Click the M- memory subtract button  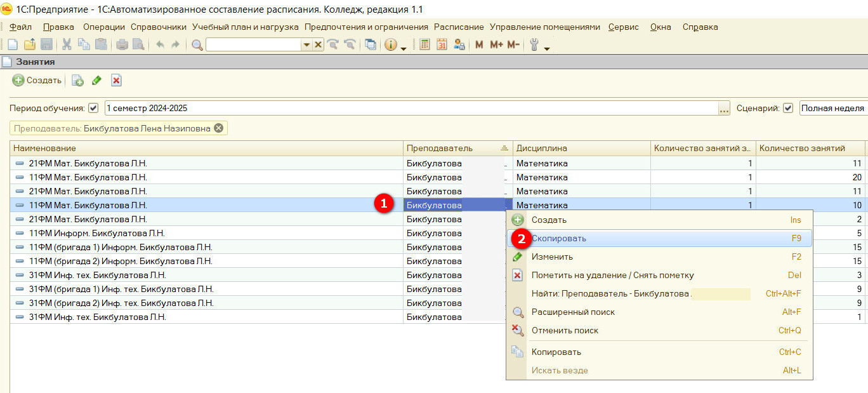[x=513, y=44]
